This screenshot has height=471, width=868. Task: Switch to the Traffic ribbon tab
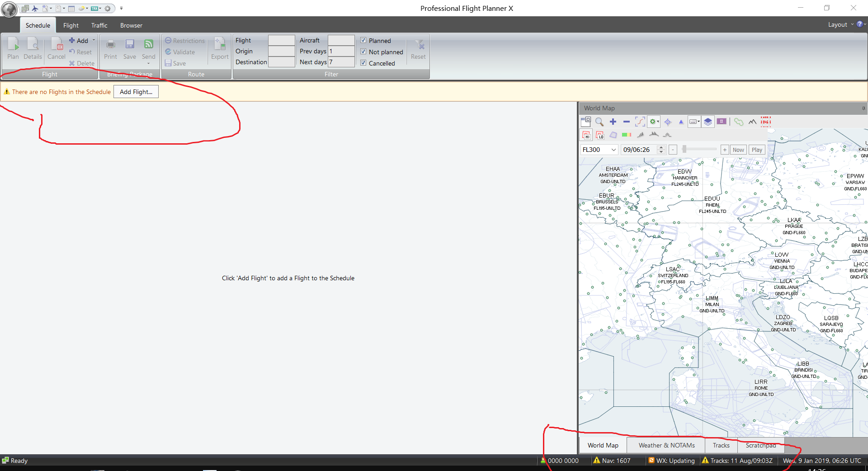[99, 25]
